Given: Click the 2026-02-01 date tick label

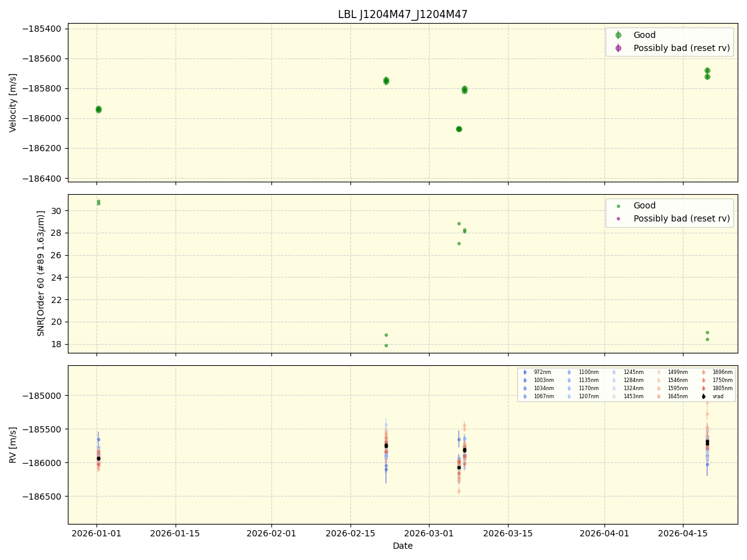Looking at the screenshot, I should [x=271, y=534].
